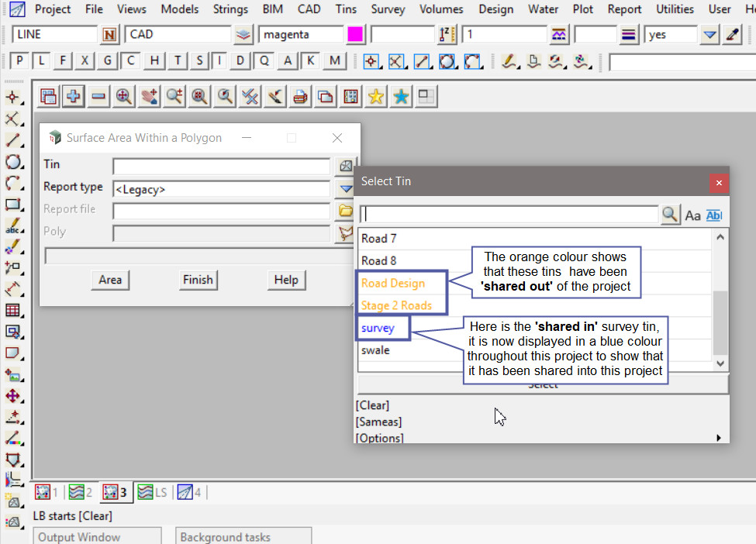This screenshot has width=756, height=544.
Task: Select the text 'abc' tool in left toolbar
Action: [x=13, y=226]
